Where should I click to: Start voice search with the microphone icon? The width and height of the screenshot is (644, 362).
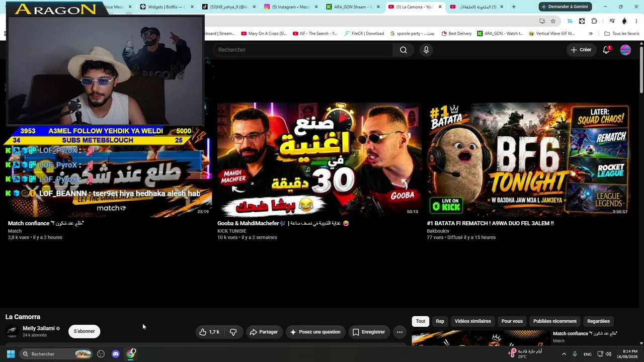[x=426, y=50]
